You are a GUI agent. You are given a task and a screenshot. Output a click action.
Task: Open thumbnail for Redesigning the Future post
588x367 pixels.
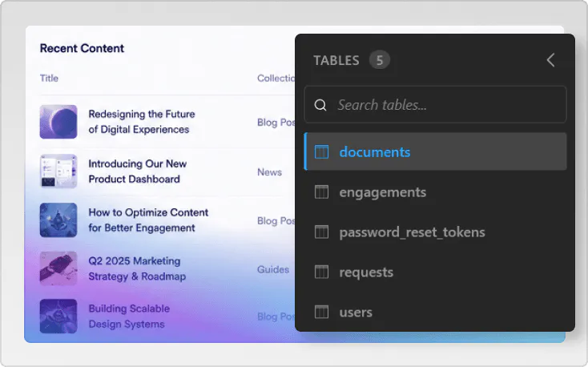click(x=58, y=122)
